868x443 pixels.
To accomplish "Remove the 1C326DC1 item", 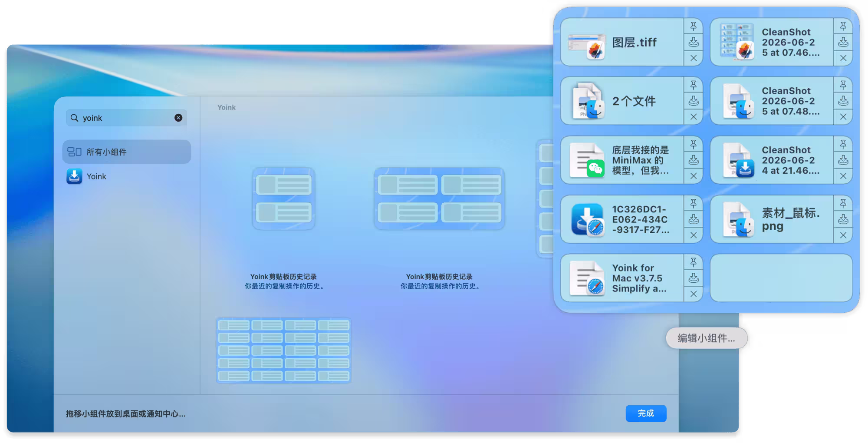I will coord(694,235).
